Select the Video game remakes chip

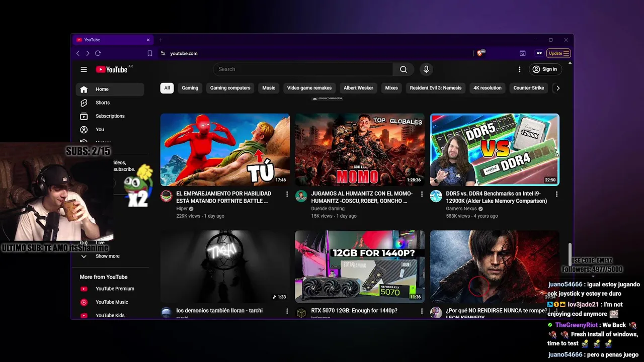coord(309,88)
